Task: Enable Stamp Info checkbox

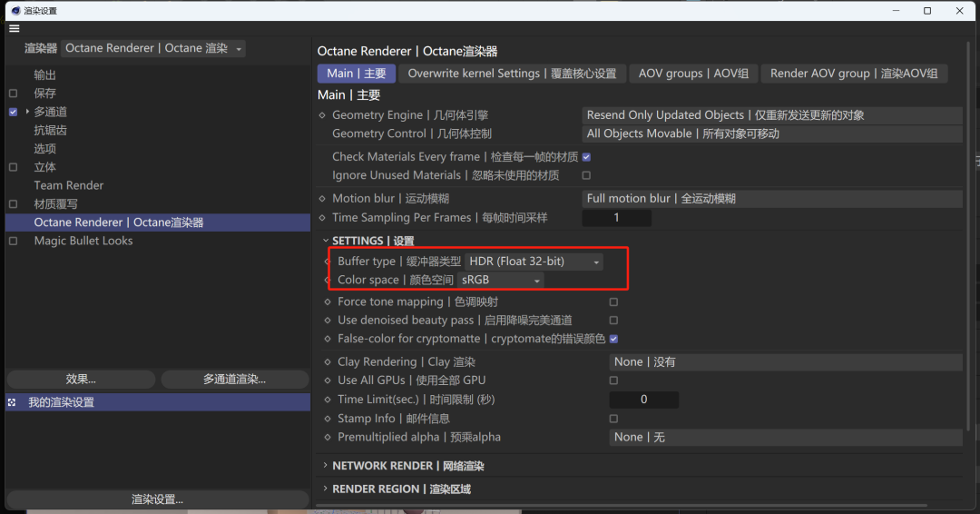Action: coord(613,419)
